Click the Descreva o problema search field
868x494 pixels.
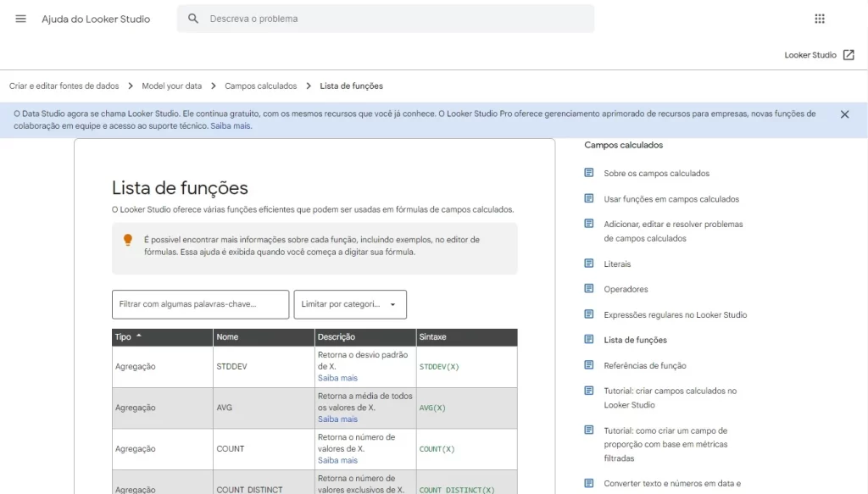(x=386, y=19)
